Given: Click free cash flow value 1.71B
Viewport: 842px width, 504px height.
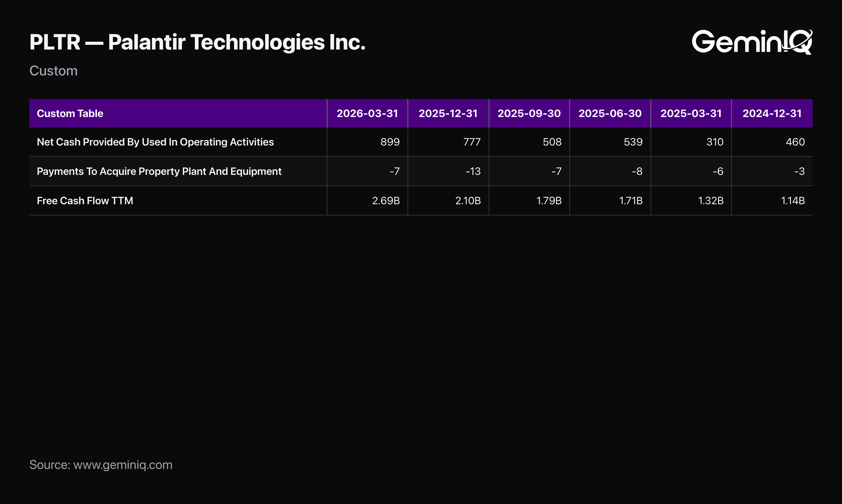Looking at the screenshot, I should point(631,201).
